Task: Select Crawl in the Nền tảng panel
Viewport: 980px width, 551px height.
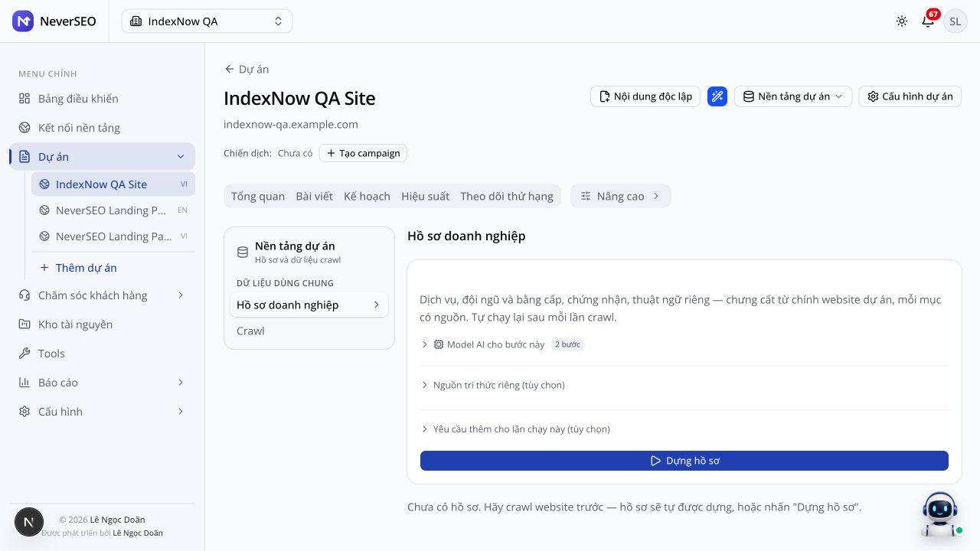Action: [x=309, y=331]
